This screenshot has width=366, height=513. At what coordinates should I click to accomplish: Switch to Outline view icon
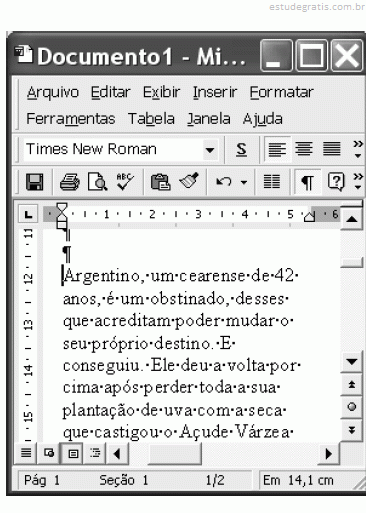coord(95,453)
